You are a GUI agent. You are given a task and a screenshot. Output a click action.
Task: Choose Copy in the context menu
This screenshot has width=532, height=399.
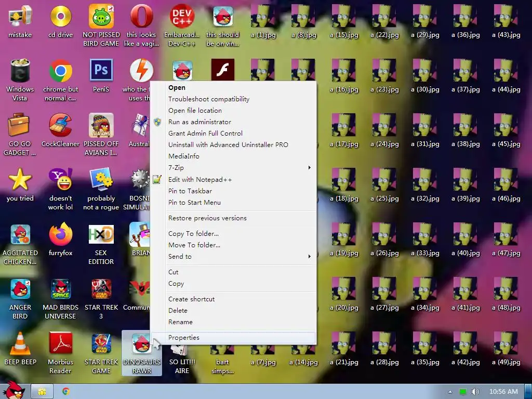click(x=233, y=284)
